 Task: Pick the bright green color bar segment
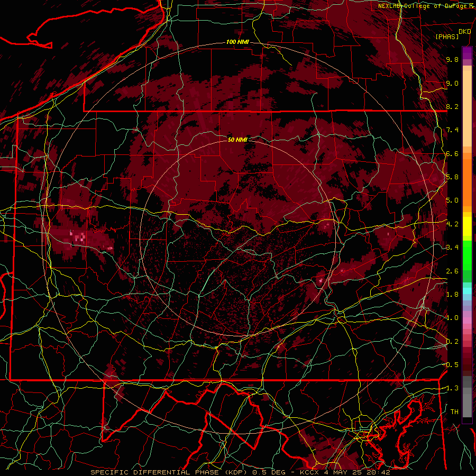point(467,255)
